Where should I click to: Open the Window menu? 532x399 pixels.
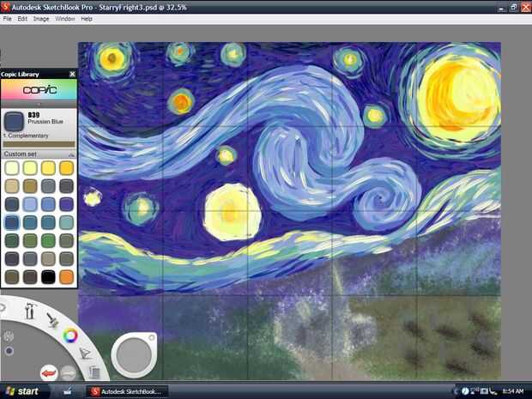point(65,19)
